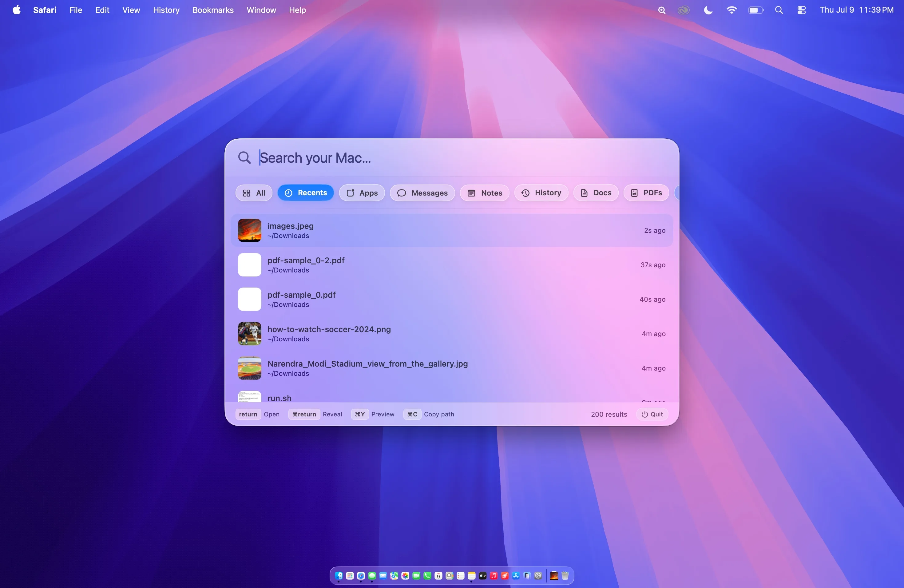Screen dimensions: 904x588
Task: Open the Window menu
Action: (261, 10)
